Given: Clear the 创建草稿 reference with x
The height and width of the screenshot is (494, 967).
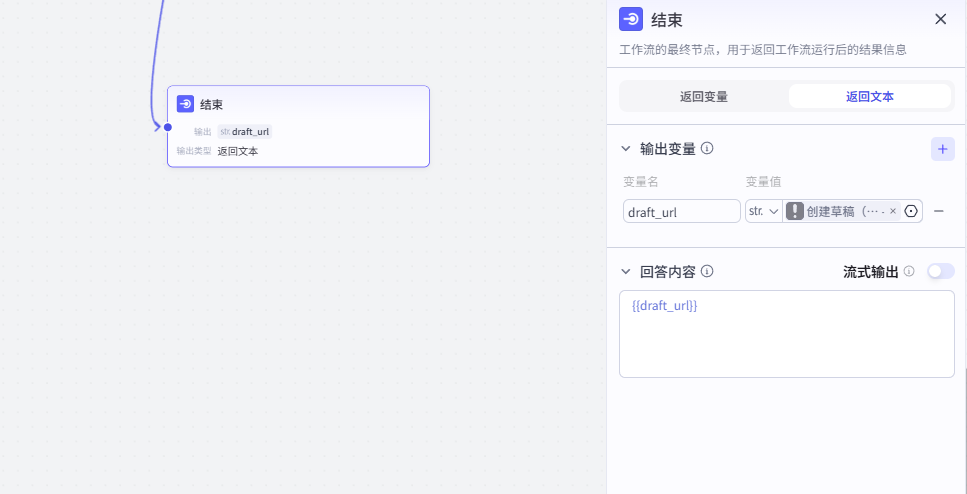Looking at the screenshot, I should click(893, 211).
